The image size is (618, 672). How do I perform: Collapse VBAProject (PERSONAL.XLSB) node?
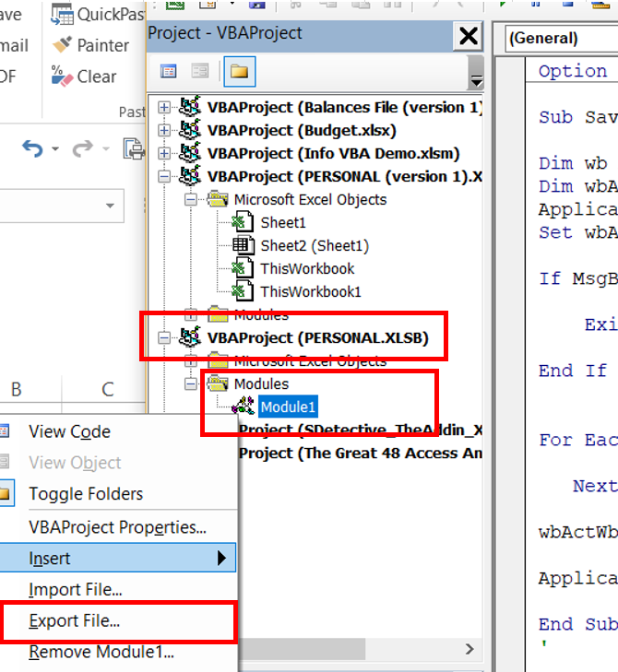click(x=164, y=338)
